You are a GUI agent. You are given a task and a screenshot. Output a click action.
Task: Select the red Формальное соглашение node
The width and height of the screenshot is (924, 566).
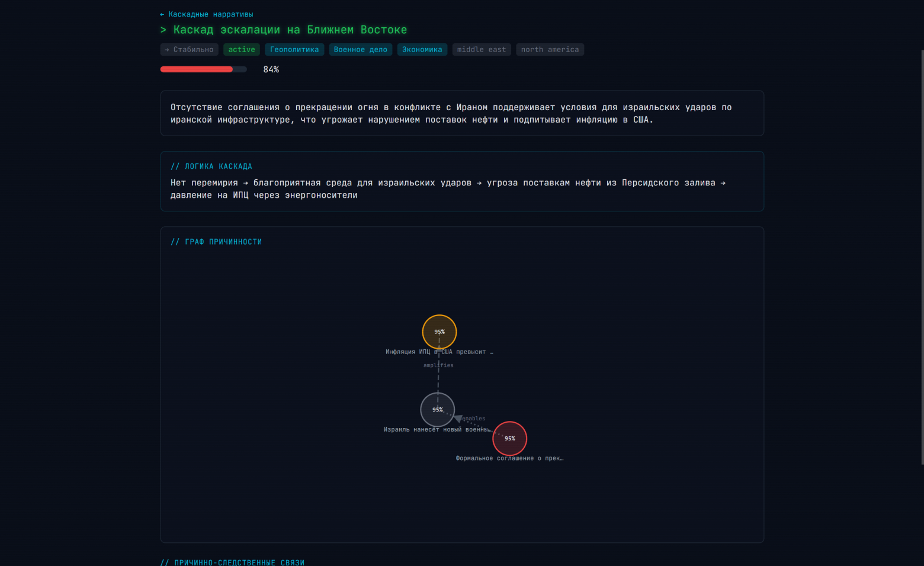[510, 439]
